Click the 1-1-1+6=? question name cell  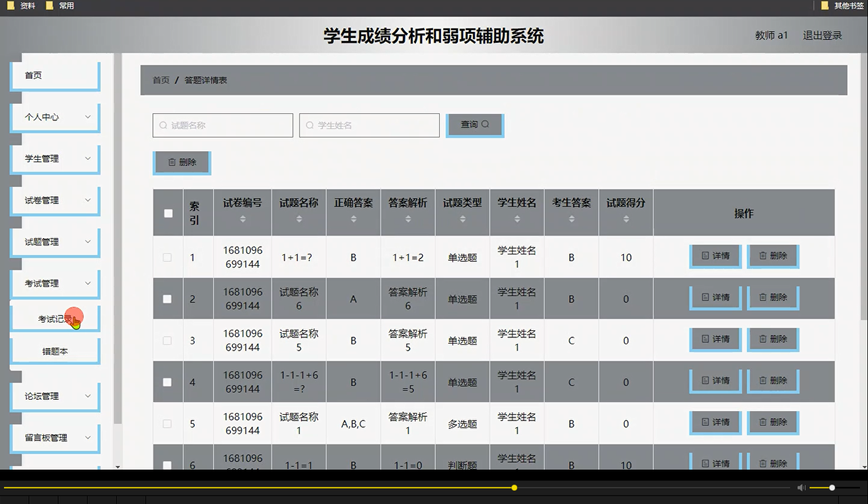pos(299,382)
